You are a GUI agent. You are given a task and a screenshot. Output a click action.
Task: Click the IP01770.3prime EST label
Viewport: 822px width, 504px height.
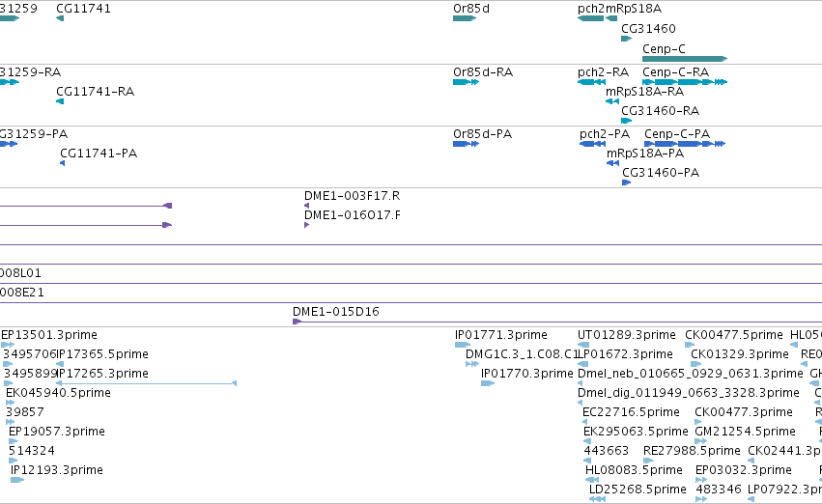(x=526, y=373)
